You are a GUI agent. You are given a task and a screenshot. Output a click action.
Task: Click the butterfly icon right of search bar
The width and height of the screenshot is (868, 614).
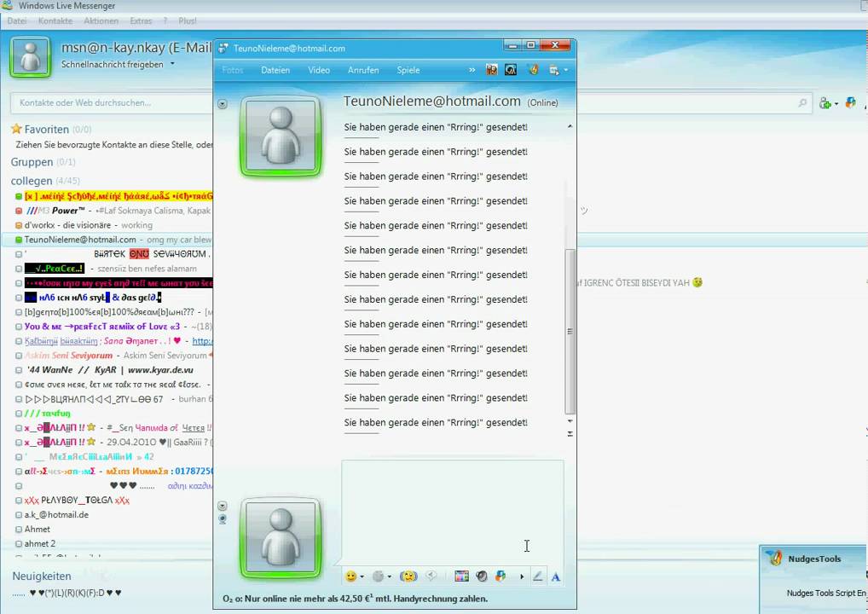coord(851,102)
